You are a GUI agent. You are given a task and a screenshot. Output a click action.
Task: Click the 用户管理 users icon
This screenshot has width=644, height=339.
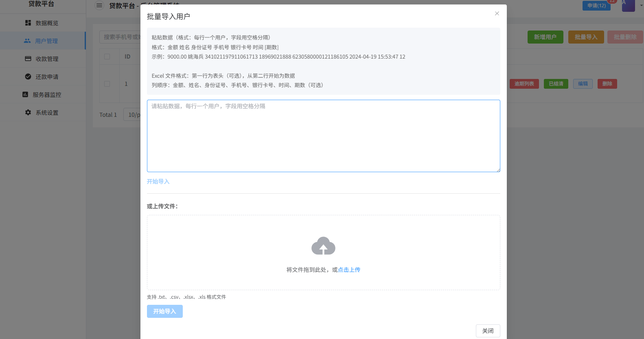(27, 41)
